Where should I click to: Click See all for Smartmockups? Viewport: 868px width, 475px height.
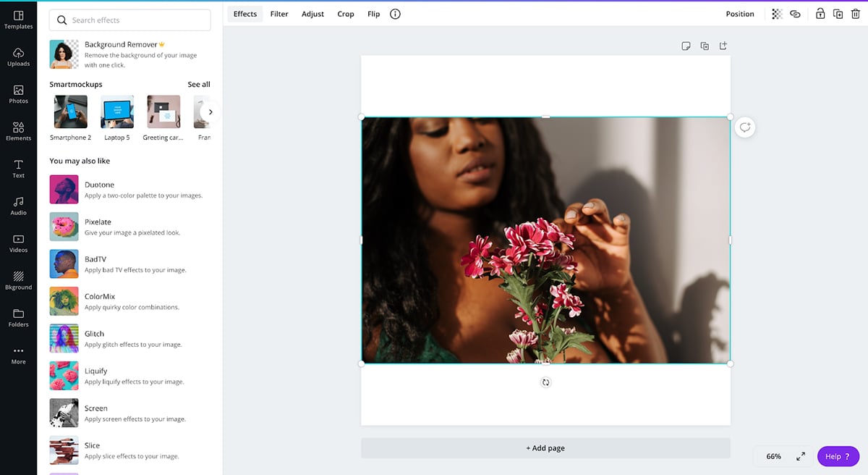point(199,85)
